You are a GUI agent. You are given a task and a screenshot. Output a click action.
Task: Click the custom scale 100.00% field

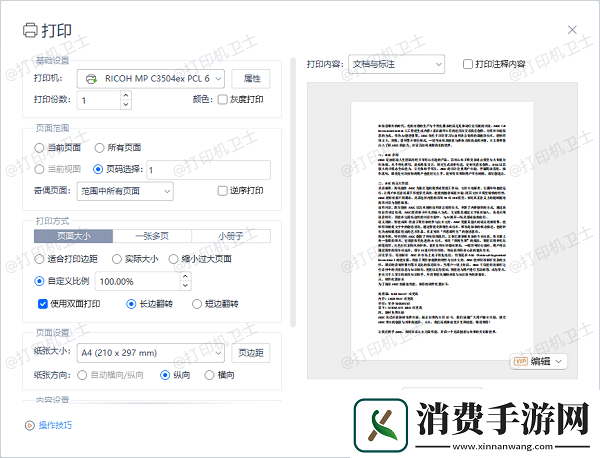[x=138, y=281]
